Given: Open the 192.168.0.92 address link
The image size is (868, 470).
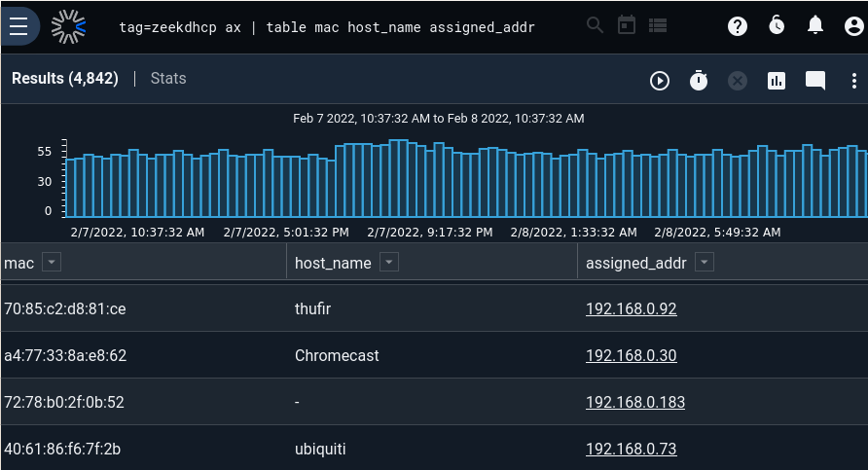Looking at the screenshot, I should (632, 308).
